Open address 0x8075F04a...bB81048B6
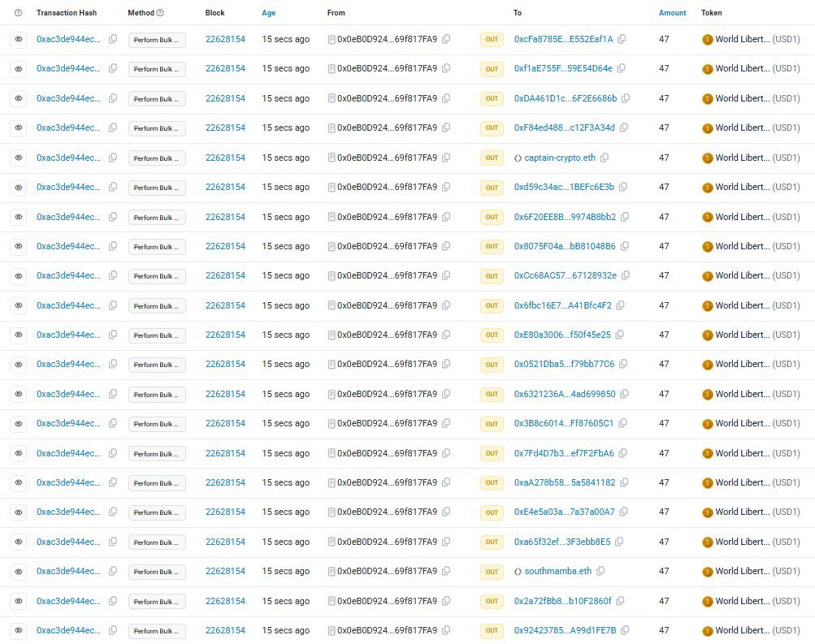Image resolution: width=815 pixels, height=644 pixels. tap(565, 246)
